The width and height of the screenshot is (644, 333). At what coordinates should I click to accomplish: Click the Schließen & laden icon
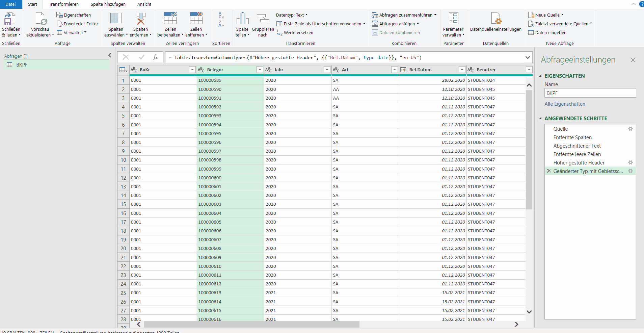click(10, 19)
